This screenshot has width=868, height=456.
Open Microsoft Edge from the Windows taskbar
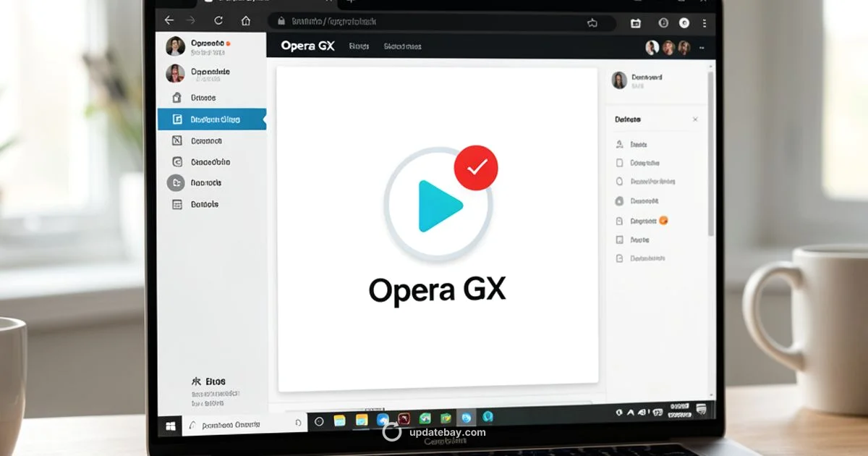point(467,418)
